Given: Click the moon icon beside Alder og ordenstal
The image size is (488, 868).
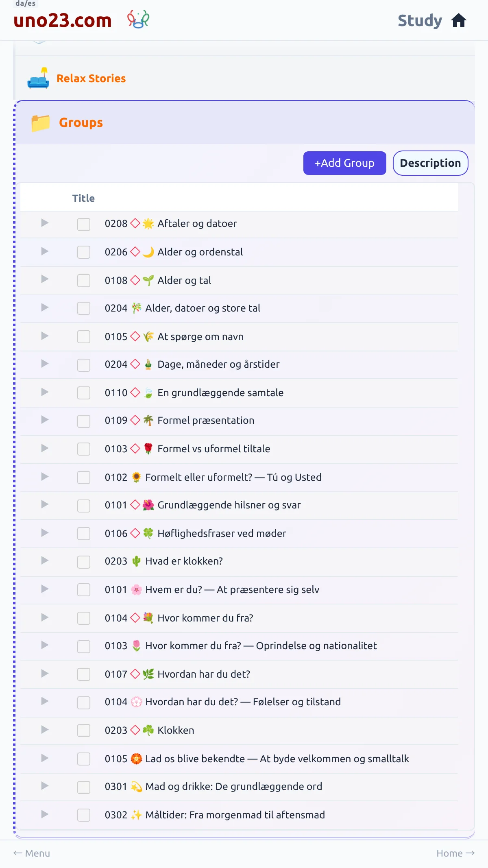Looking at the screenshot, I should click(148, 252).
